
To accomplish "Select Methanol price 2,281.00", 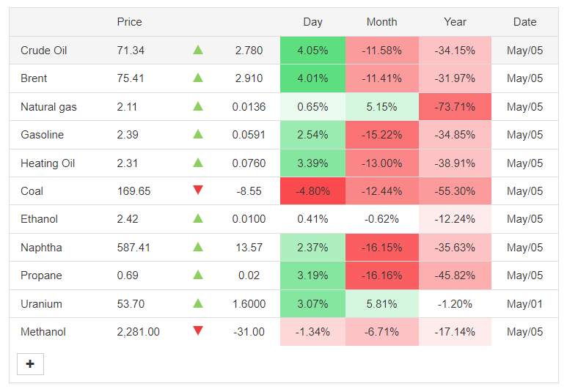I will (138, 332).
